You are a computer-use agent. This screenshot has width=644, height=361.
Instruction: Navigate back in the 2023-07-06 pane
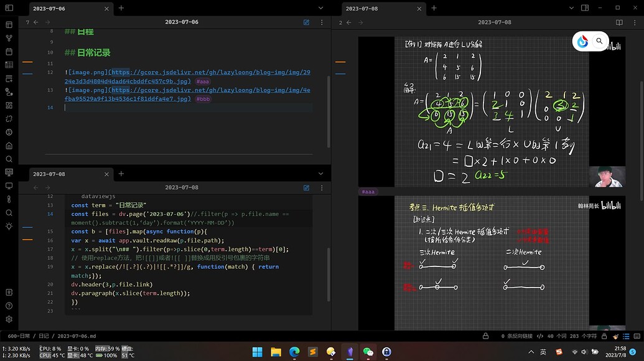(36, 22)
